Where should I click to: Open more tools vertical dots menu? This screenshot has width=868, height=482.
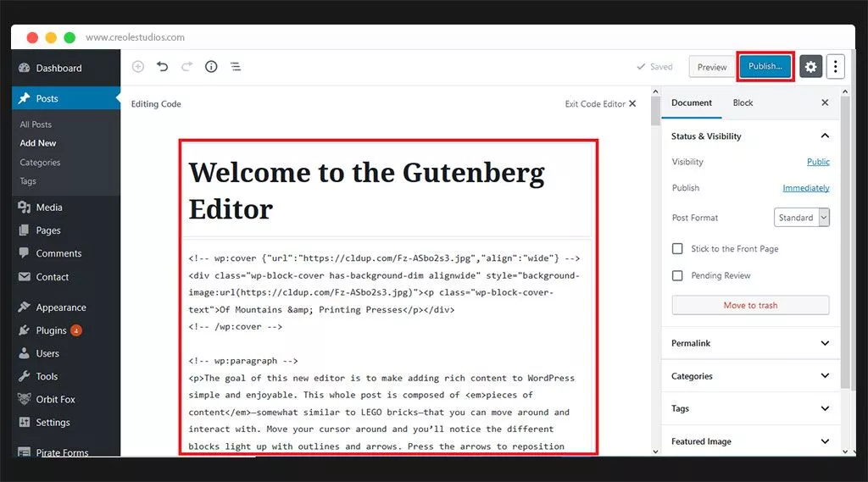click(x=835, y=67)
